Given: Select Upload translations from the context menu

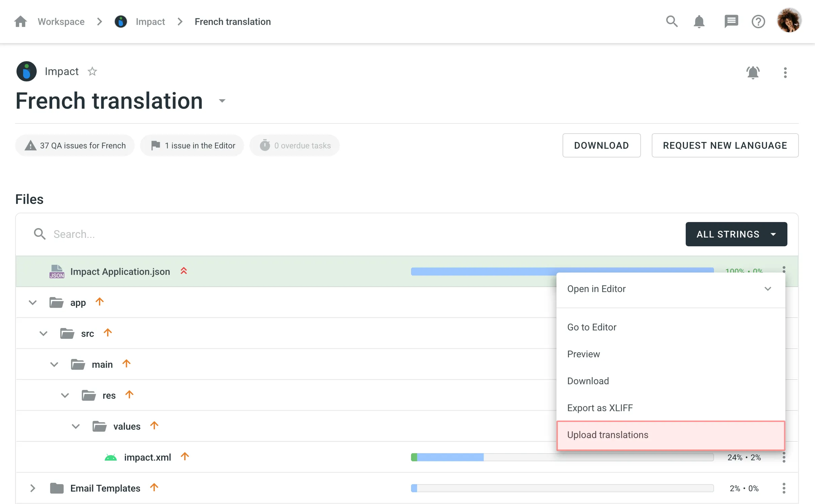Looking at the screenshot, I should coord(607,435).
